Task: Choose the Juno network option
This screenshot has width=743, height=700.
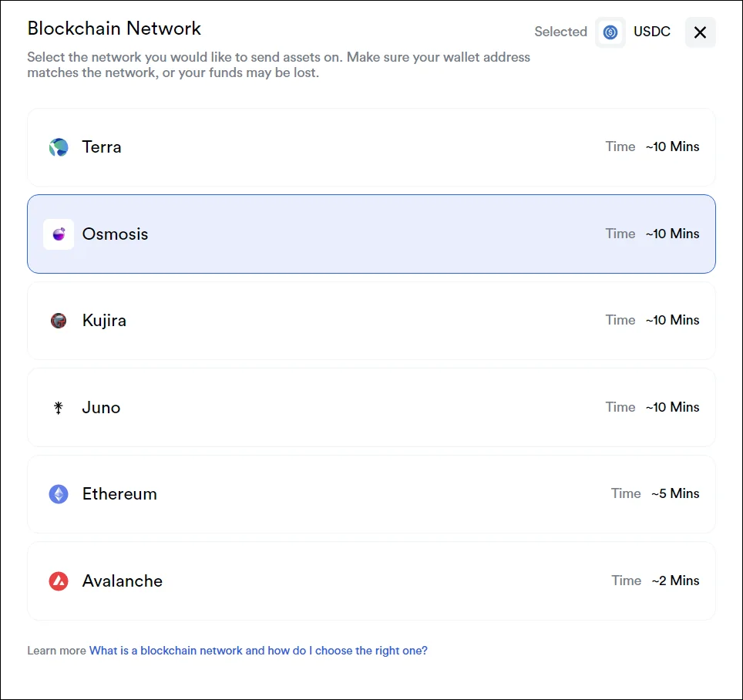Action: point(371,408)
